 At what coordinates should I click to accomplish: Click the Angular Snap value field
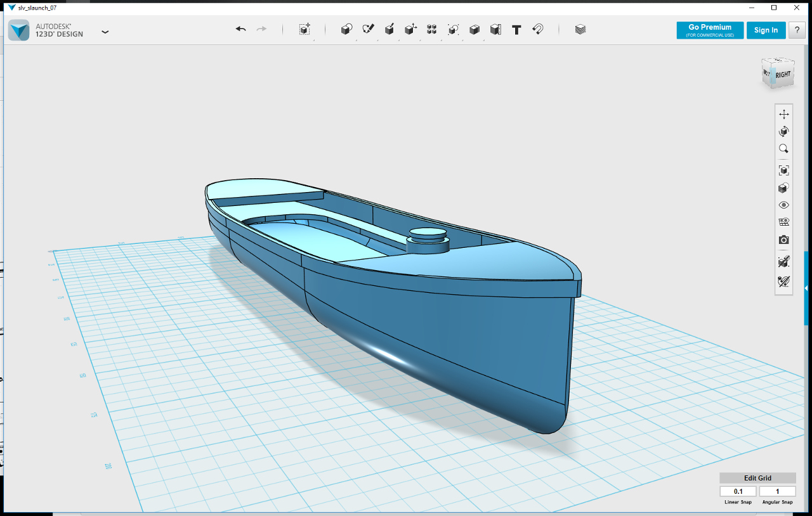(777, 491)
